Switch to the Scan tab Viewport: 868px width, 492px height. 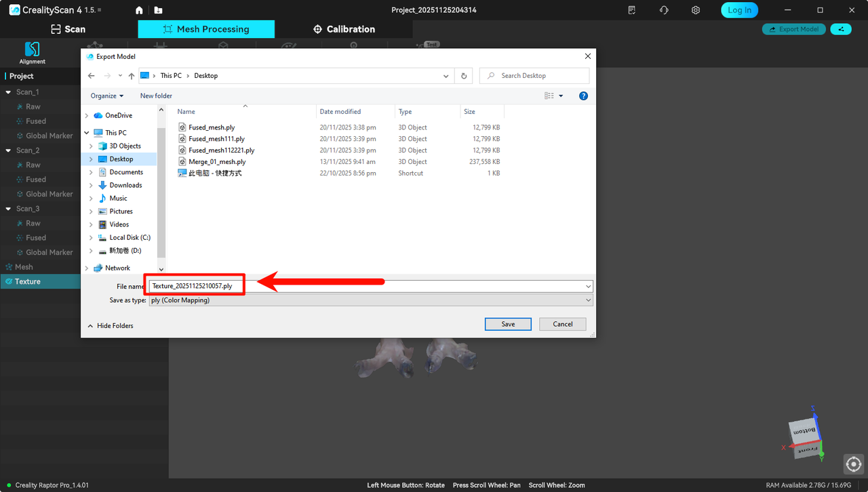pyautogui.click(x=68, y=29)
